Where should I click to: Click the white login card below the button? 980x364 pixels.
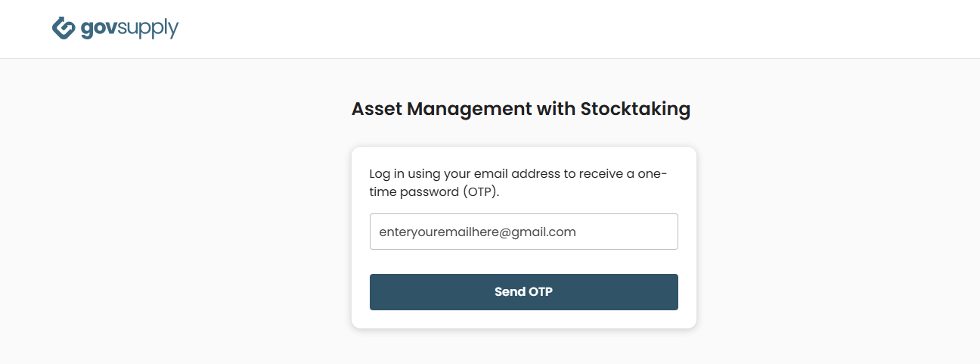523,319
